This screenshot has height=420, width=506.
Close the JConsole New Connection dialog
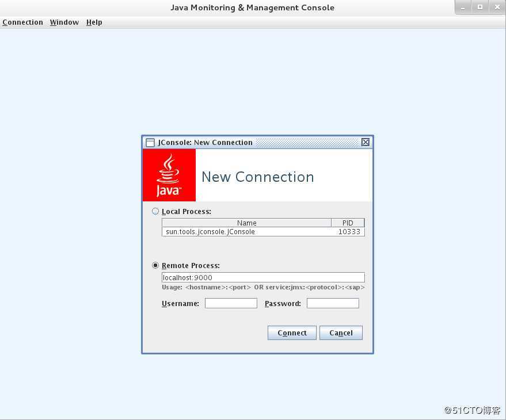click(366, 142)
